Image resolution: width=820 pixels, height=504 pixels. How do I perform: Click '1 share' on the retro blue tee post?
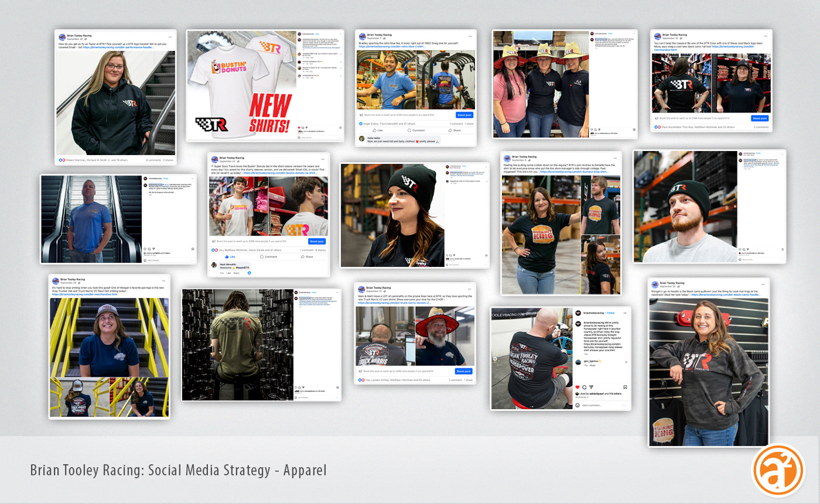pyautogui.click(x=469, y=124)
